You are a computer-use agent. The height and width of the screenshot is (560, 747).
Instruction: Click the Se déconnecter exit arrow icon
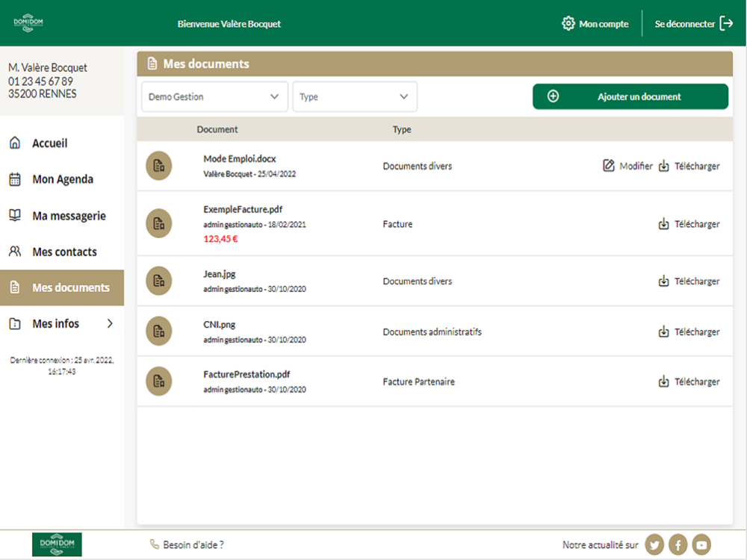pyautogui.click(x=726, y=23)
